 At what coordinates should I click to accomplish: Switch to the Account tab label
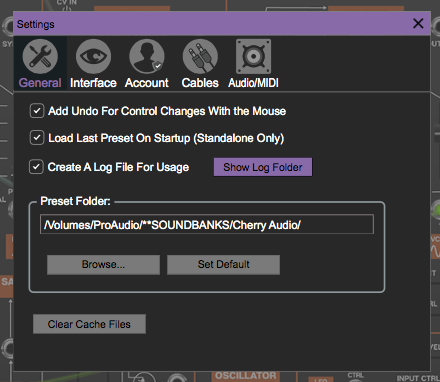(x=147, y=83)
